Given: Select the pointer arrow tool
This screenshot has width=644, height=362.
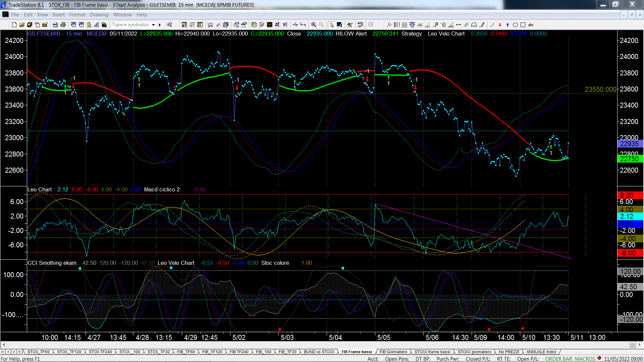Looking at the screenshot, I should click(x=332, y=25).
